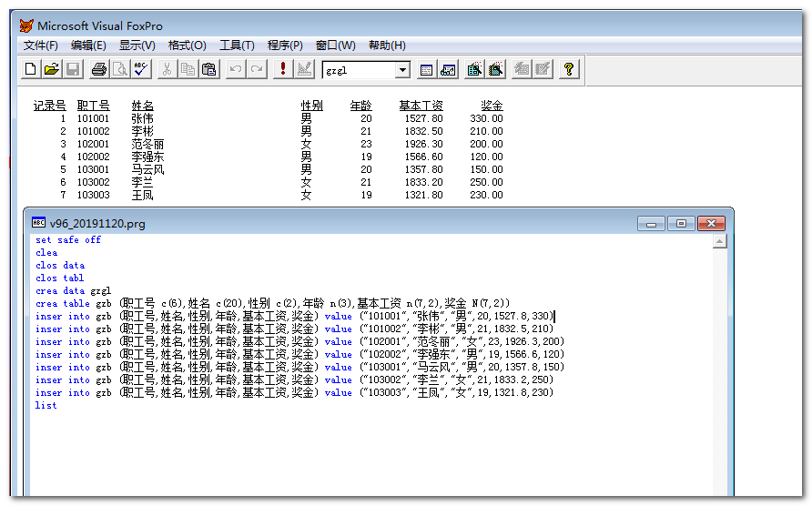Open the Data Session window icon
Viewport: 812px width, 506px height.
click(x=448, y=69)
